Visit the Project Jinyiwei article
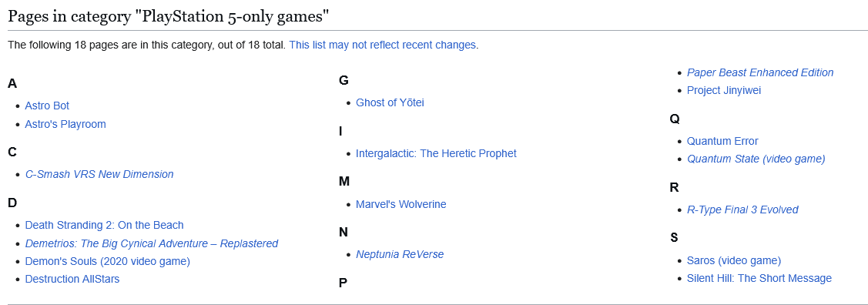Image resolution: width=868 pixels, height=305 pixels. point(723,90)
